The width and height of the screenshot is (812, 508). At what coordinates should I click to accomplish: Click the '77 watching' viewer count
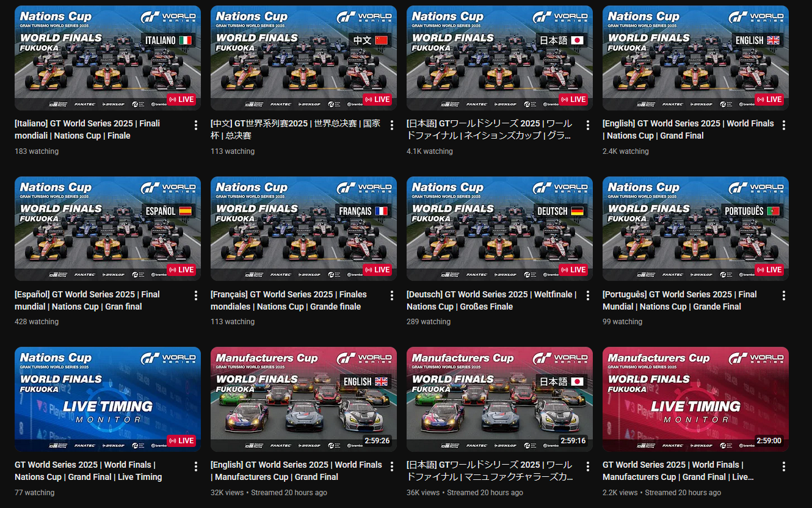[x=35, y=493]
